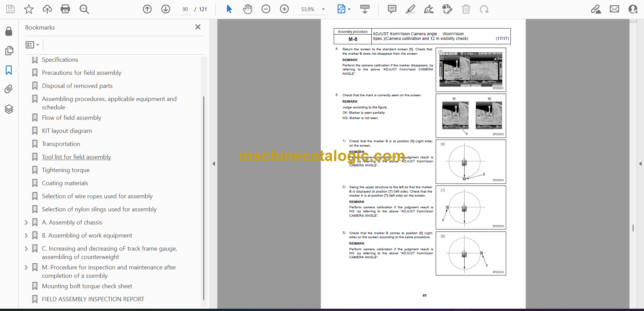Open Precautions for field assembly bookmark
This screenshot has height=311, width=644.
coord(82,73)
